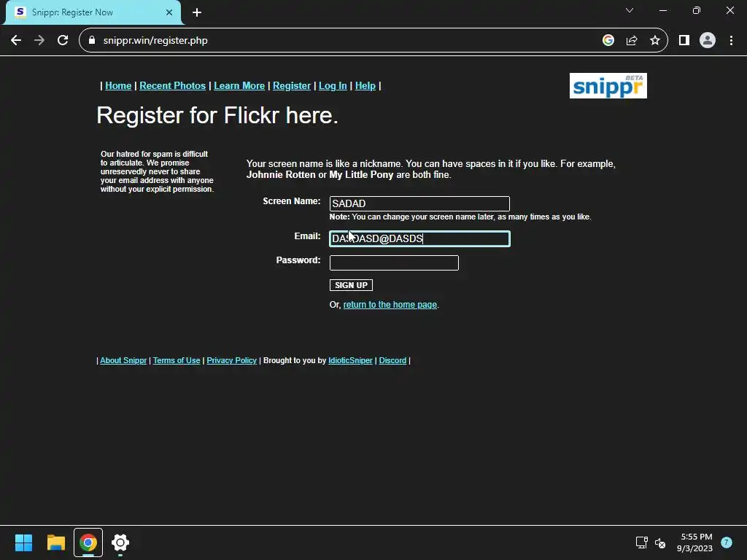The height and width of the screenshot is (560, 747).
Task: Focus the Password field
Action: 394,262
